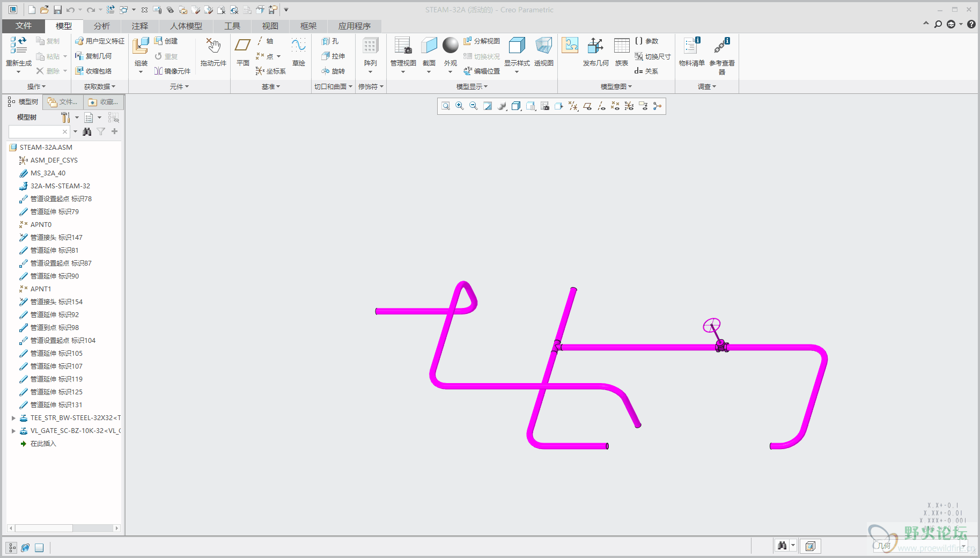
Task: Switch to the 框架 (Framework) tab
Action: click(308, 26)
